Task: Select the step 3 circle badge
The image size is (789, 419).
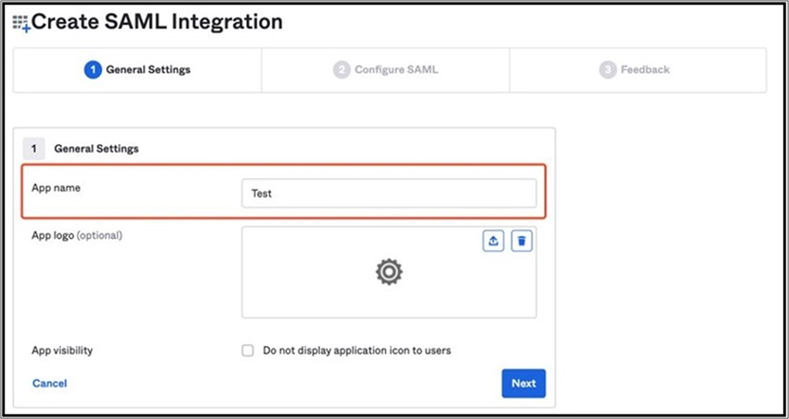Action: pyautogui.click(x=607, y=70)
